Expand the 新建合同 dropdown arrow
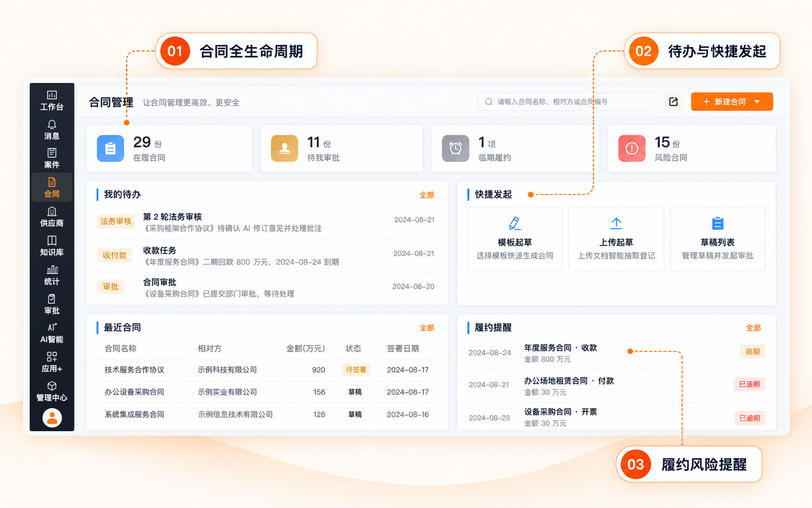 757,102
